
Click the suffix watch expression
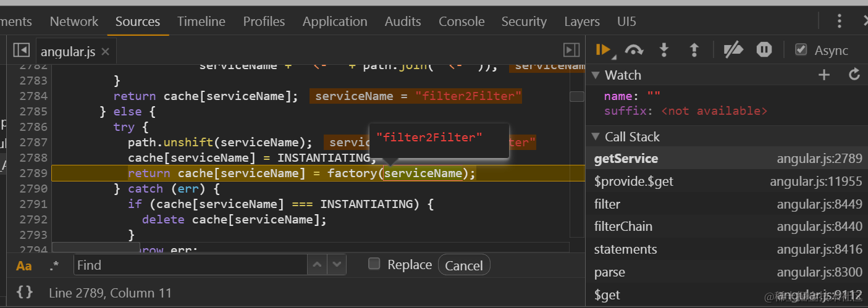click(686, 111)
